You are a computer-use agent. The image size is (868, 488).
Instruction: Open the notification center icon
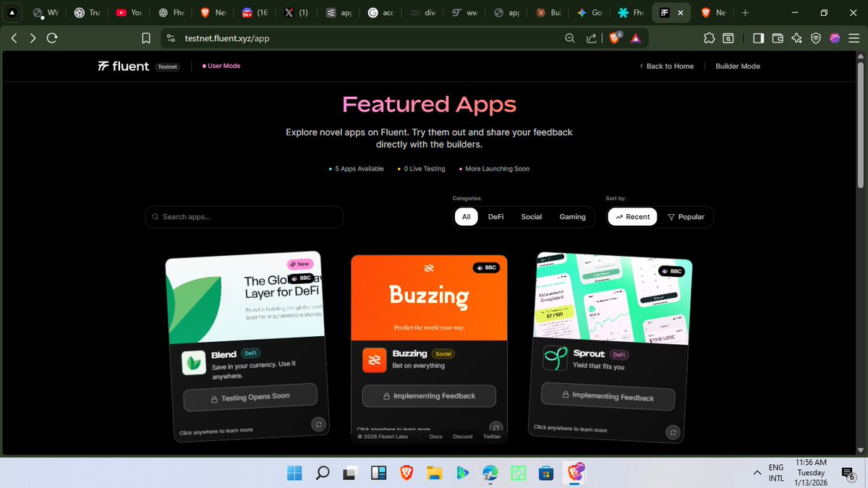pos(847,474)
